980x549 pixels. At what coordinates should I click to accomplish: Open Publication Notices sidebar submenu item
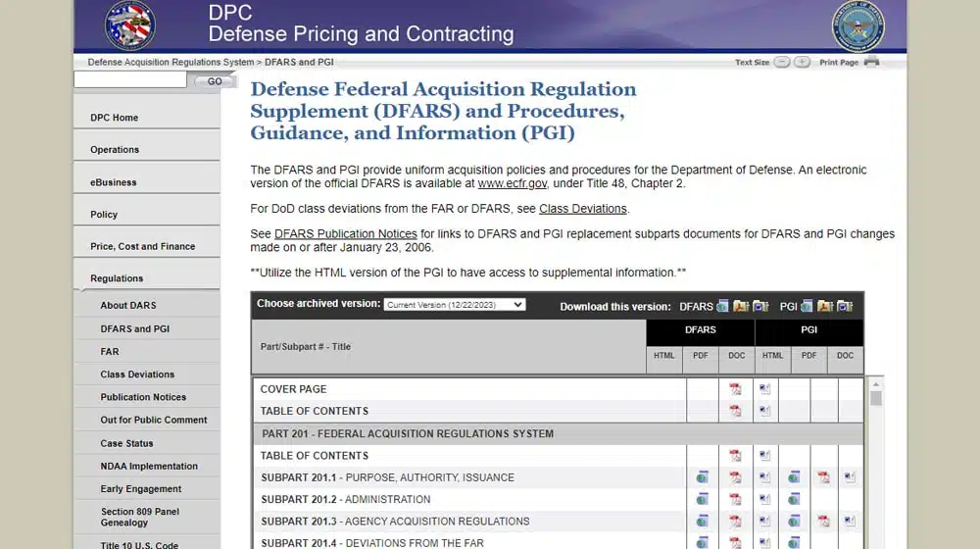pyautogui.click(x=143, y=397)
